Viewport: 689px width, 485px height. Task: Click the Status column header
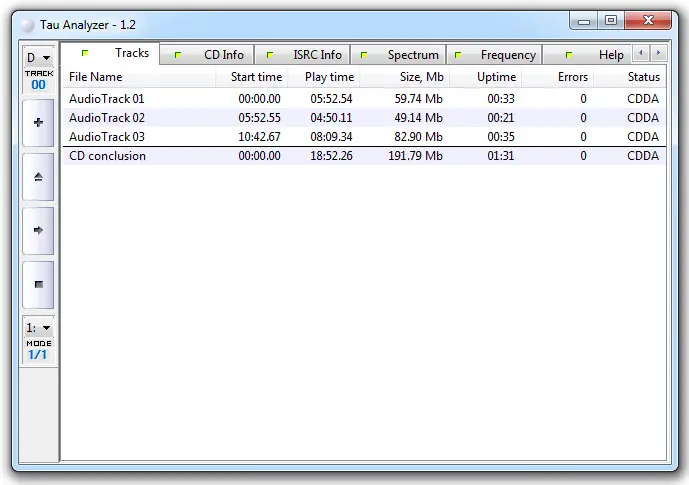(x=630, y=77)
